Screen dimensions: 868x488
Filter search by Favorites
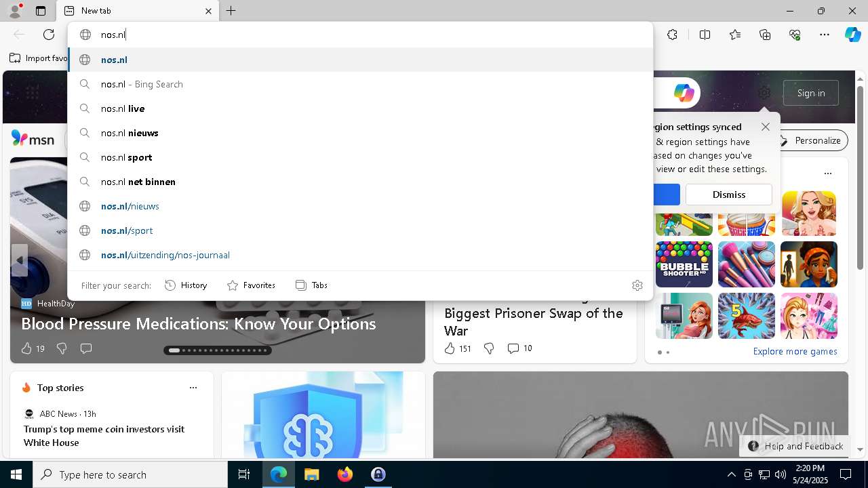(251, 285)
